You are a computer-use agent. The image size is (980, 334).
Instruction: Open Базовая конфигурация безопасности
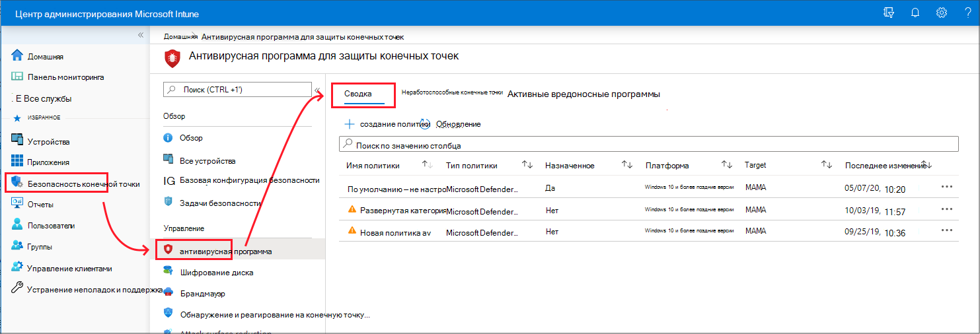pos(241,180)
